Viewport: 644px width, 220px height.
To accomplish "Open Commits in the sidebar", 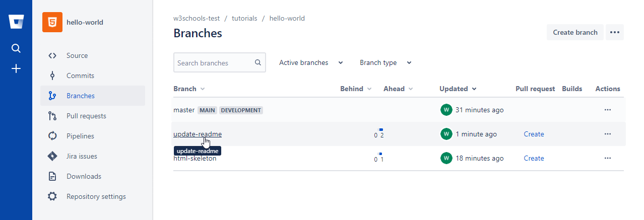I will point(80,76).
